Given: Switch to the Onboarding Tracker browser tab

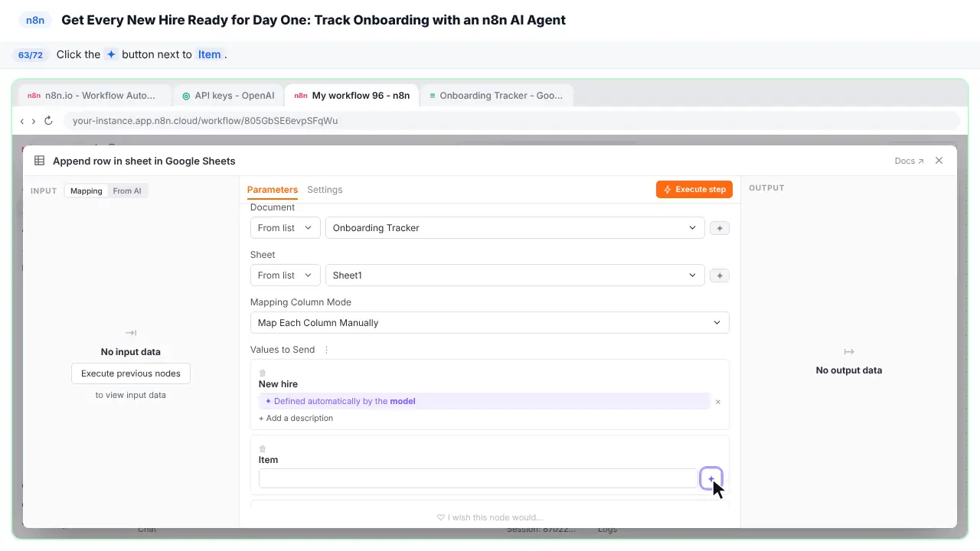Looking at the screenshot, I should point(496,96).
